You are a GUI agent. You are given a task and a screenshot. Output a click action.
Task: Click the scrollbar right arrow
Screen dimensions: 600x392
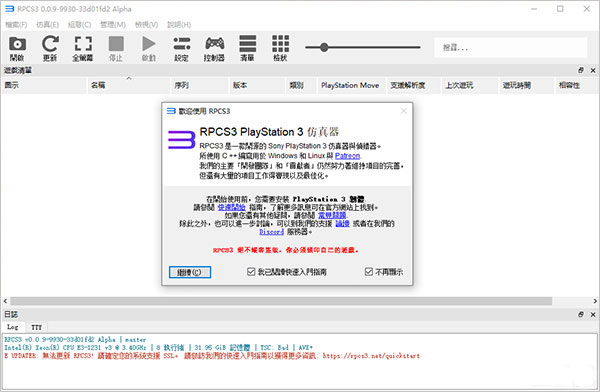[595, 301]
